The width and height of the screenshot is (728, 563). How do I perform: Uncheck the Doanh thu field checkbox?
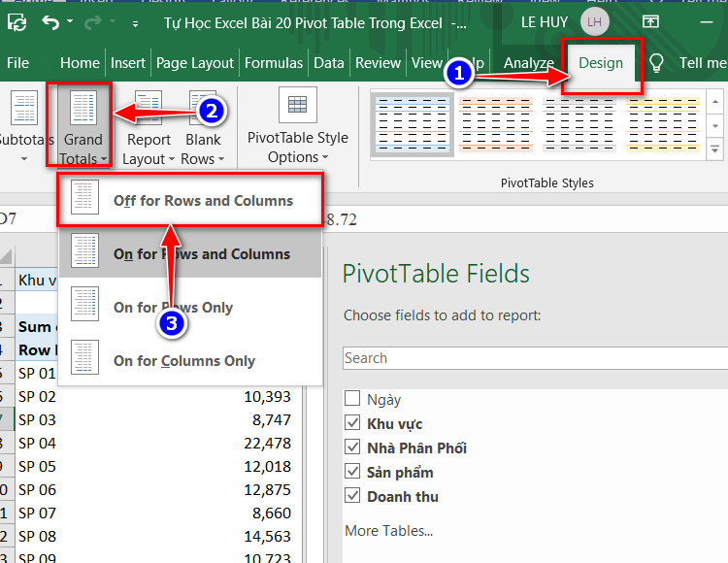click(x=352, y=496)
